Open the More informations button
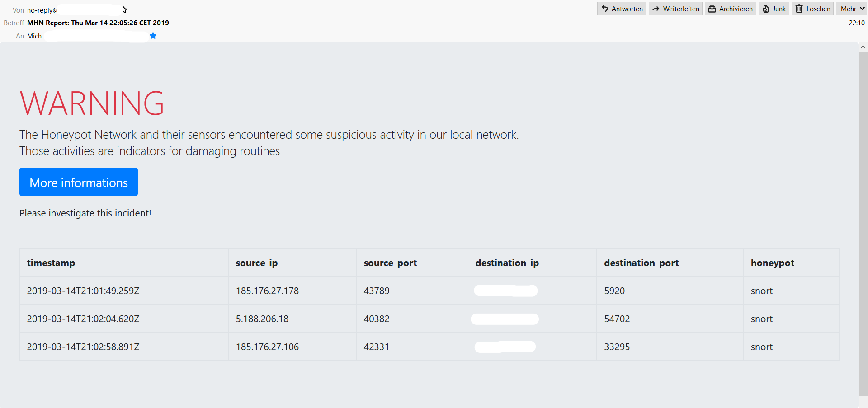This screenshot has width=868, height=408. (x=79, y=182)
